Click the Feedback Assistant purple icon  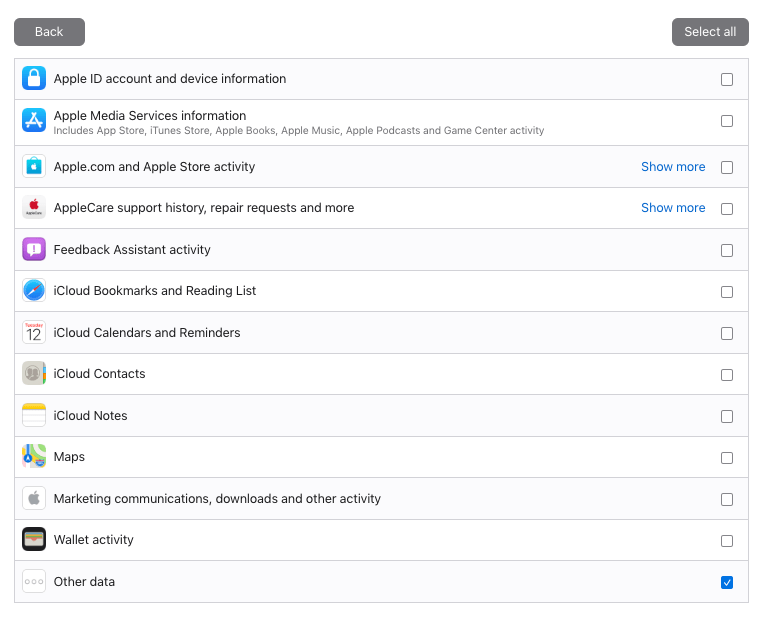coord(34,249)
